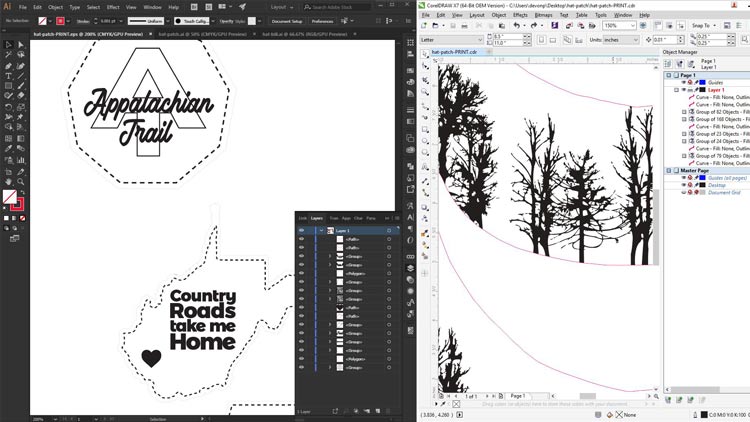Click the Paste icon in CorelDRAW toolbar
Viewport: 750px width, 422px height.
[x=502, y=25]
